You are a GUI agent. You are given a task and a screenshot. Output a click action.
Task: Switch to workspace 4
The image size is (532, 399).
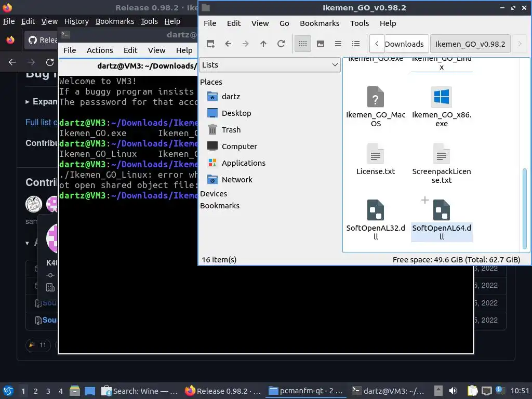coord(61,391)
